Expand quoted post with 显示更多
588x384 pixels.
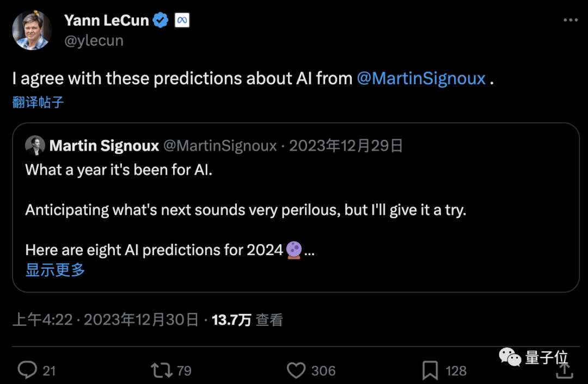55,269
